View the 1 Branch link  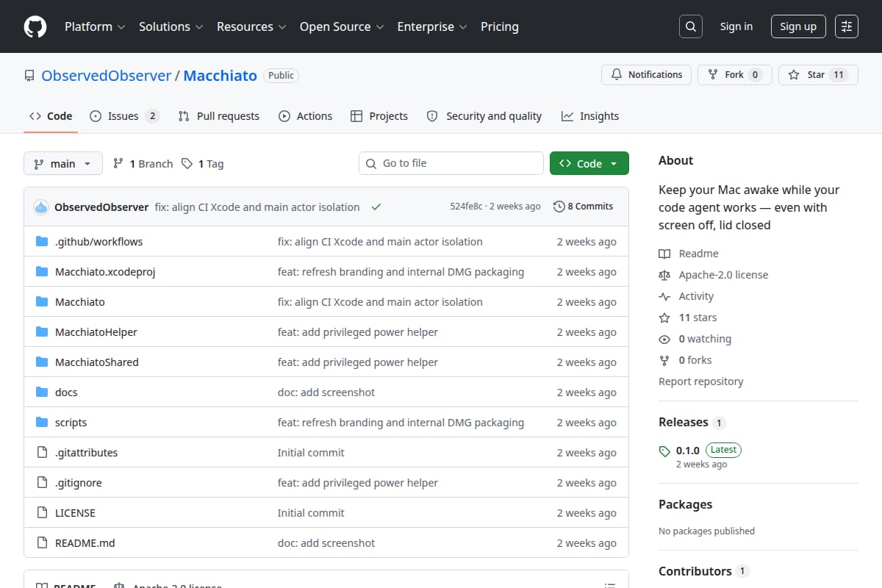143,163
